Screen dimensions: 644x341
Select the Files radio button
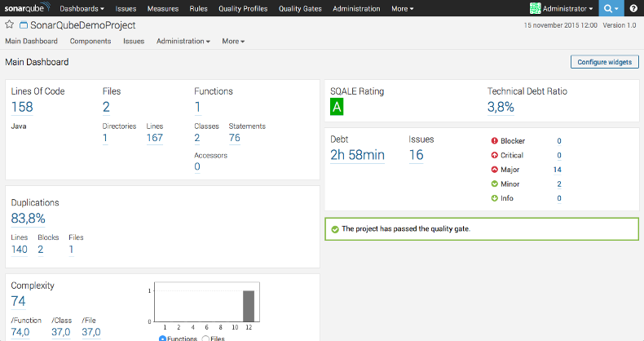205,338
